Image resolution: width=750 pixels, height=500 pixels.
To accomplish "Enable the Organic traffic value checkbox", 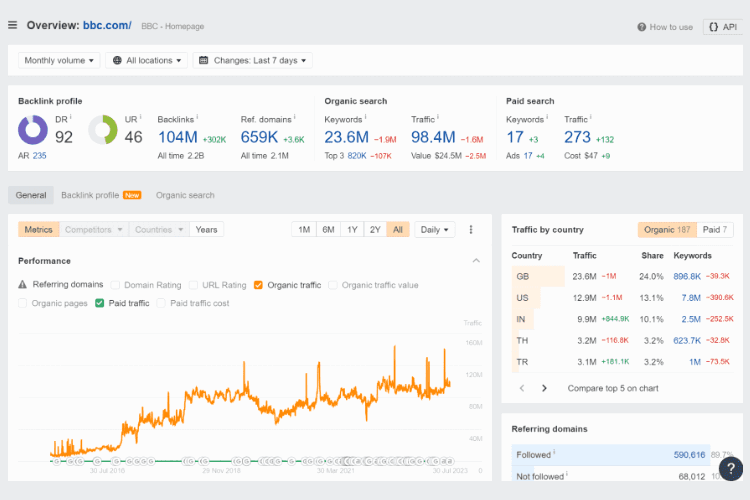I will click(x=333, y=285).
